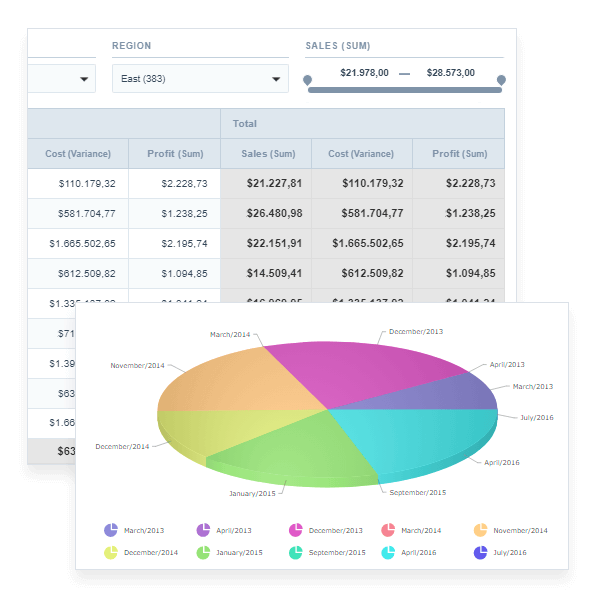The image size is (600, 600).
Task: Open the Region dropdown showing East (383)
Action: (199, 79)
